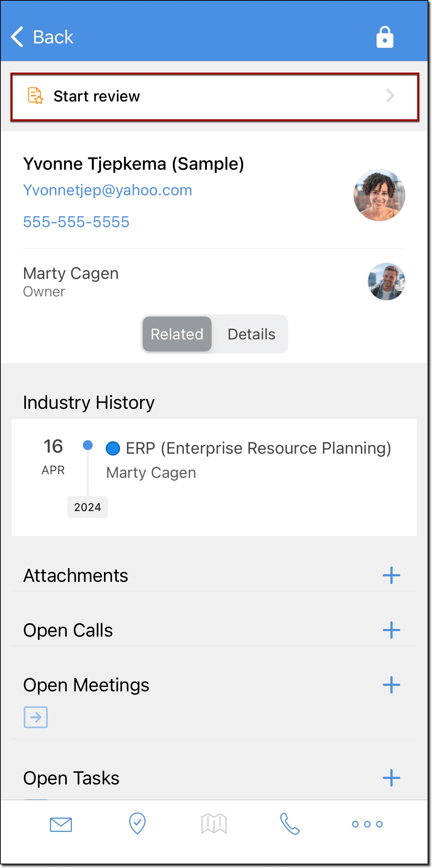This screenshot has width=432, height=868.
Task: Switch to the Details tab
Action: point(251,334)
